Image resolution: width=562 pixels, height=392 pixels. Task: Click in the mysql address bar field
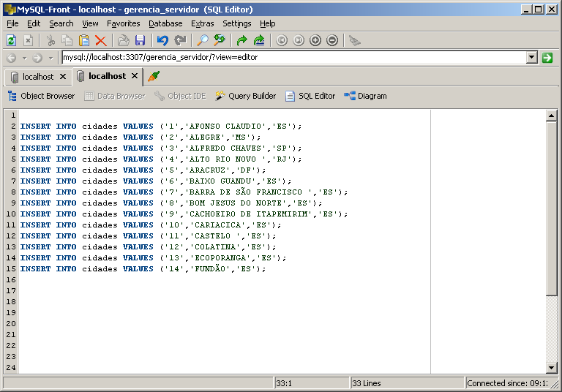click(x=294, y=57)
